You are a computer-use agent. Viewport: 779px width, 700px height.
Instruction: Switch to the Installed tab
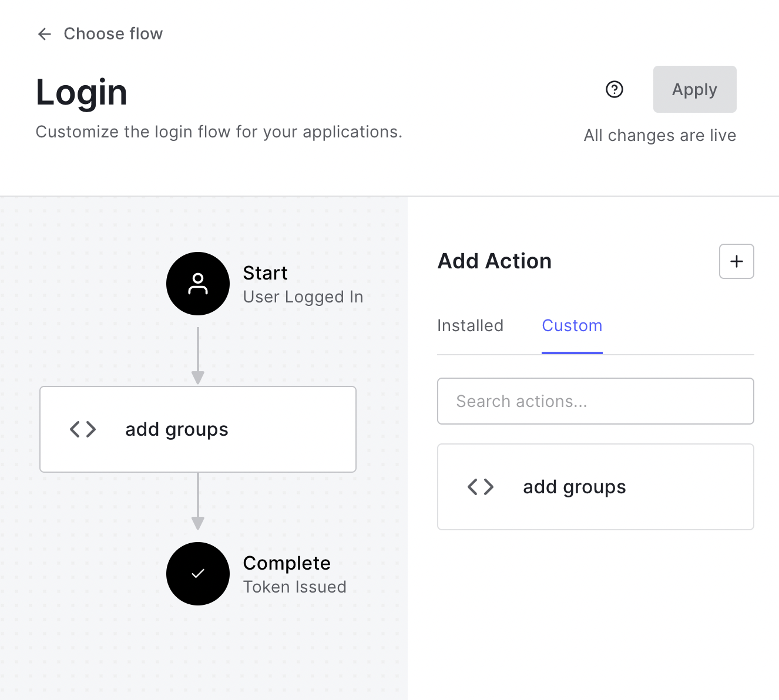pyautogui.click(x=470, y=325)
